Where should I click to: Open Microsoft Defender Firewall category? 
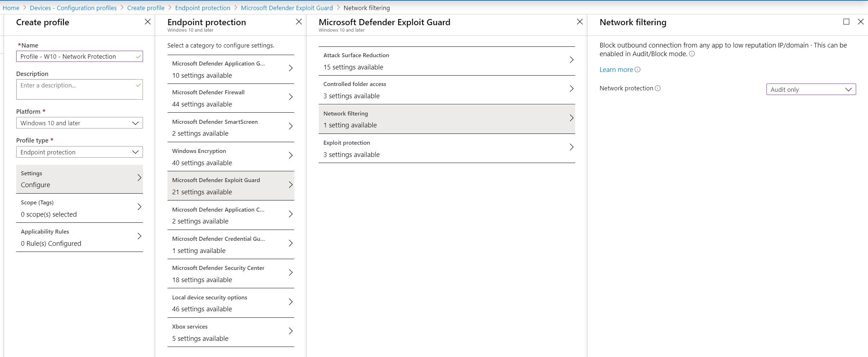pos(231,98)
